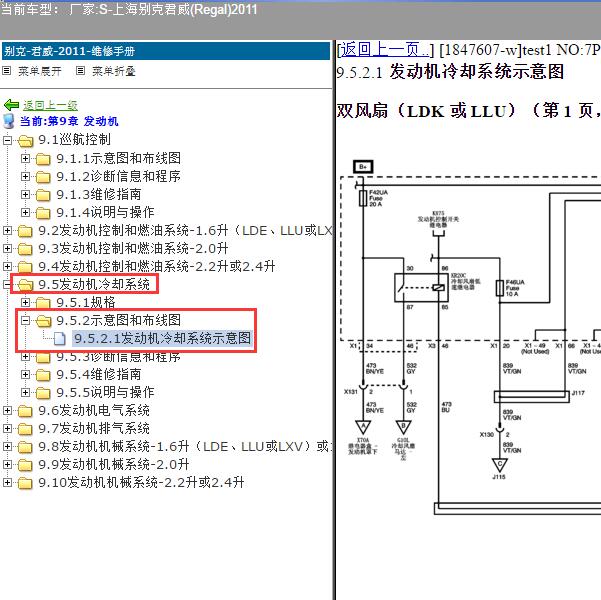Image resolution: width=601 pixels, height=600 pixels.
Task: Expand the 9.1.3维修指南 node
Action: coord(25,194)
